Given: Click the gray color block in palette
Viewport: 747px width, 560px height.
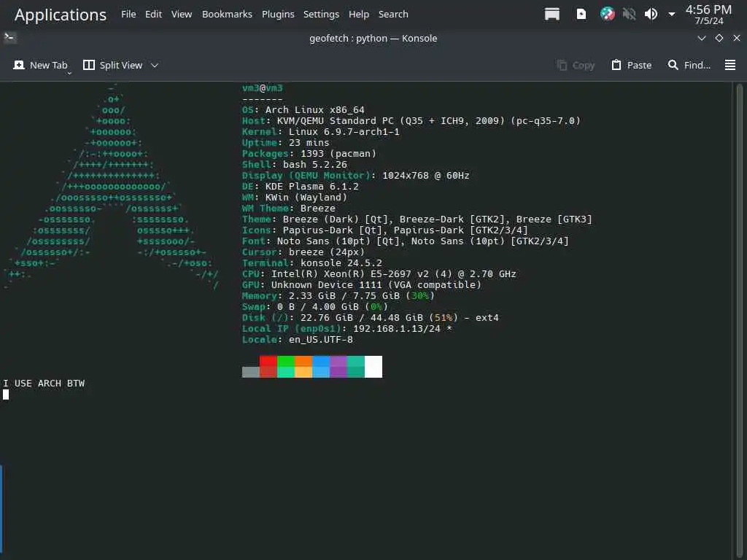Looking at the screenshot, I should pyautogui.click(x=251, y=372).
